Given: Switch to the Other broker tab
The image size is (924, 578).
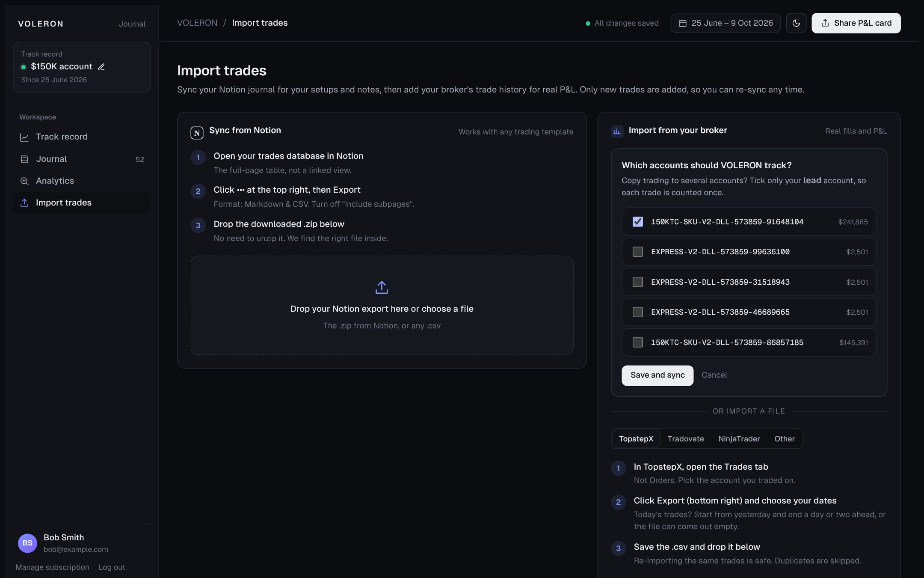Looking at the screenshot, I should (785, 439).
